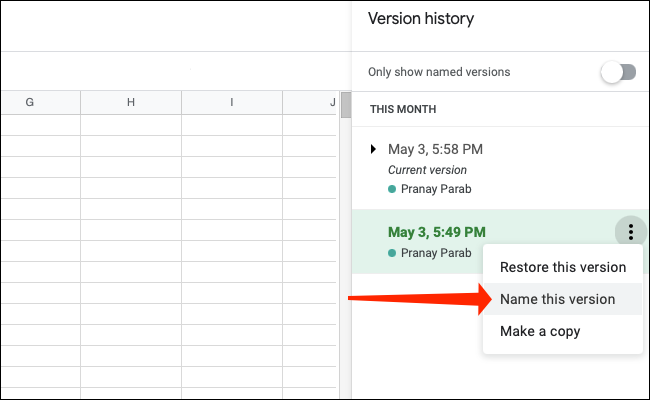Click Make a copy in context menu
Viewport: 650px width, 400px height.
point(540,331)
